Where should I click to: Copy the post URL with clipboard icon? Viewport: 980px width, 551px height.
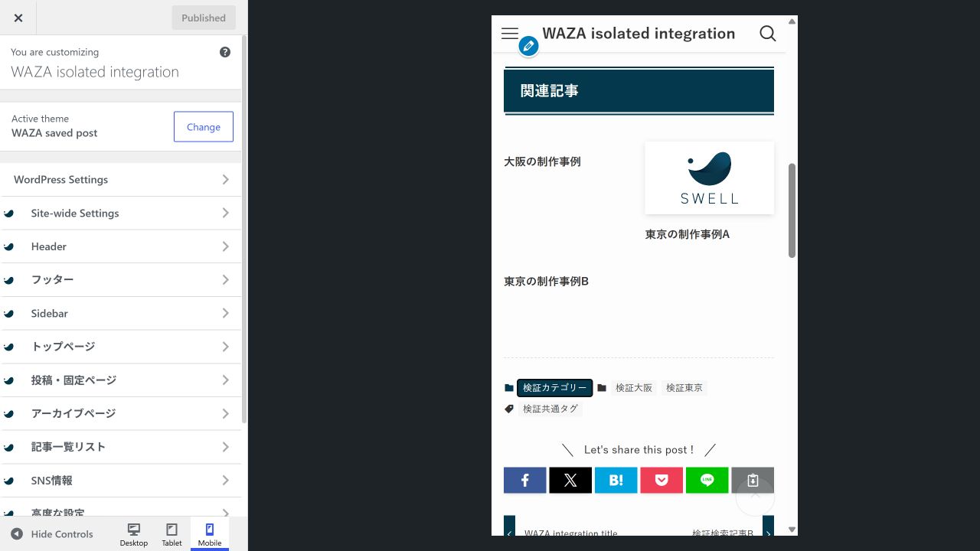(x=753, y=481)
